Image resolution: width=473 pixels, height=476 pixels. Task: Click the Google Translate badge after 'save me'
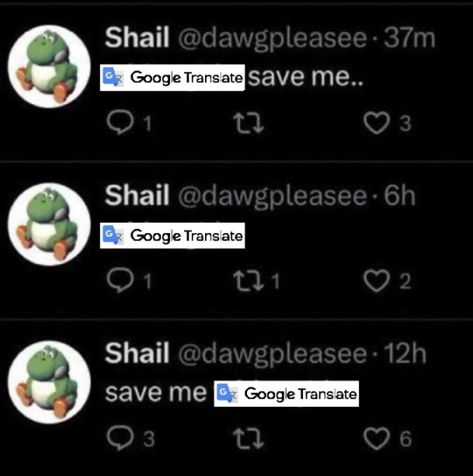click(286, 394)
